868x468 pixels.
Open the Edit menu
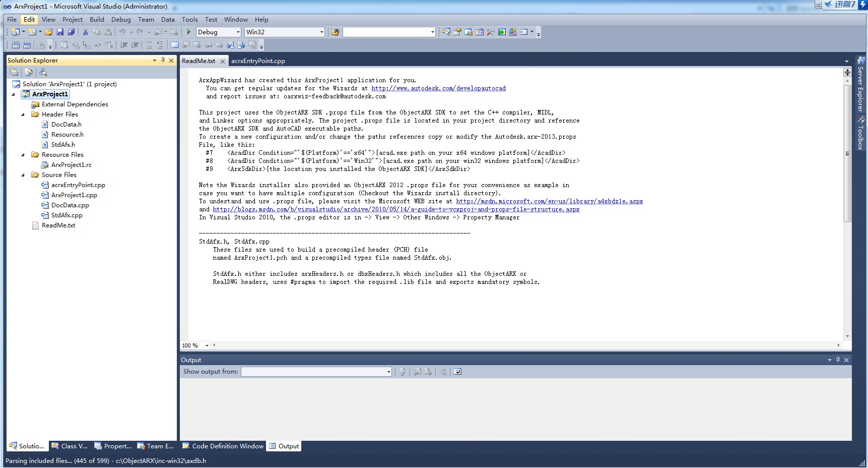coord(29,19)
